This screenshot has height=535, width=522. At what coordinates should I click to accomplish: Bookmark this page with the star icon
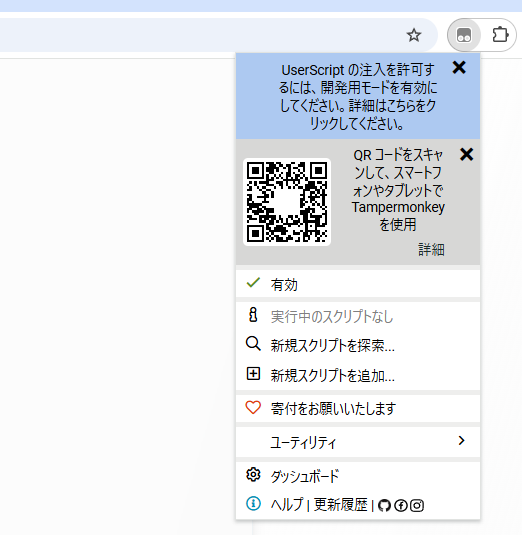coord(414,35)
